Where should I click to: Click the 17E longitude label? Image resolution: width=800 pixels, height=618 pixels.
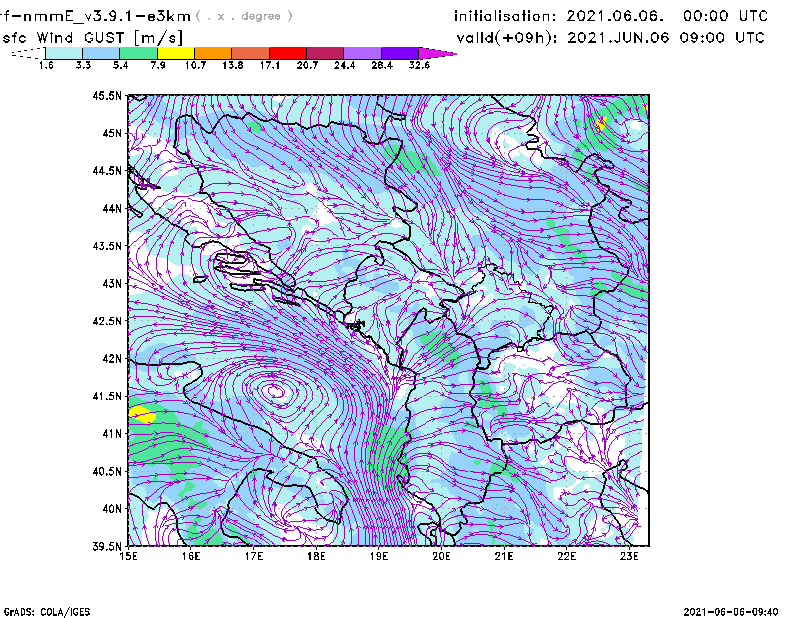(254, 556)
